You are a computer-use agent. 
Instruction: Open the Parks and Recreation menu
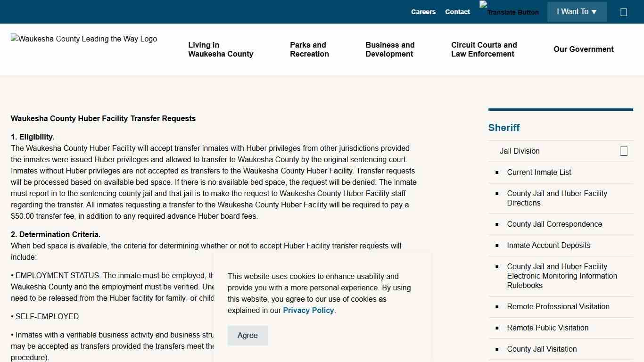(x=309, y=49)
